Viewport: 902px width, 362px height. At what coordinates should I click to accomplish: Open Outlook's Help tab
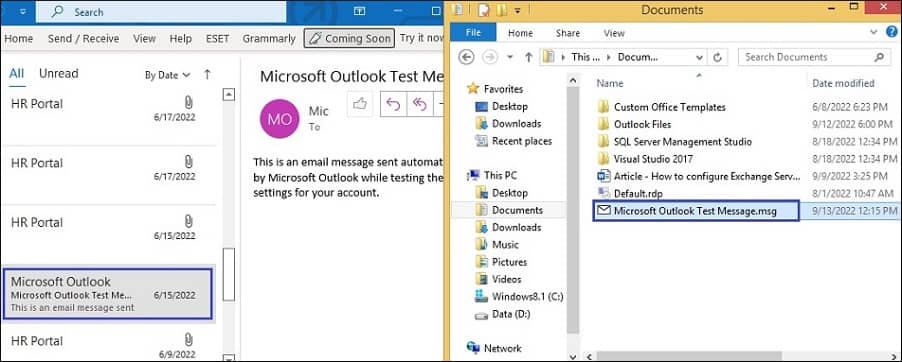click(x=181, y=39)
